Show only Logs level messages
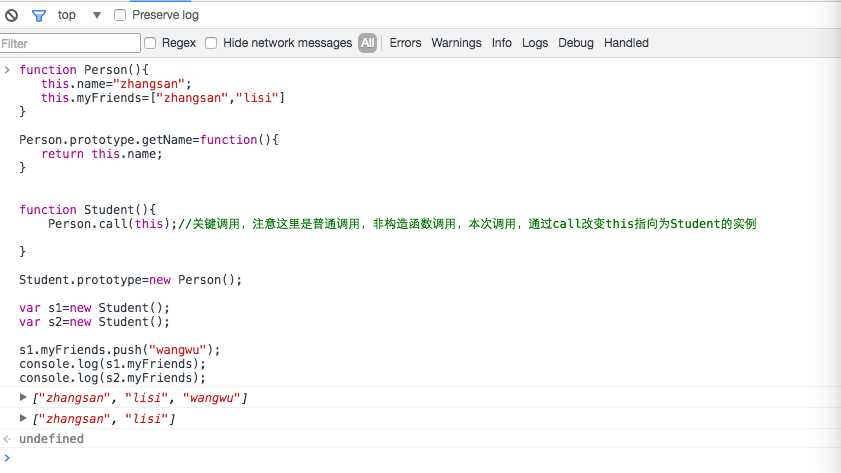 535,43
